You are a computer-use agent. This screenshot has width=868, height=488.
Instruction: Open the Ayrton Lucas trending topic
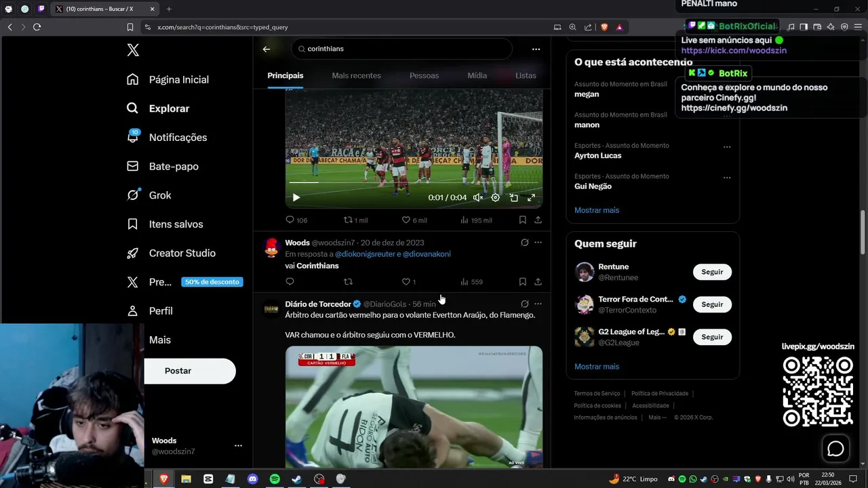(598, 155)
